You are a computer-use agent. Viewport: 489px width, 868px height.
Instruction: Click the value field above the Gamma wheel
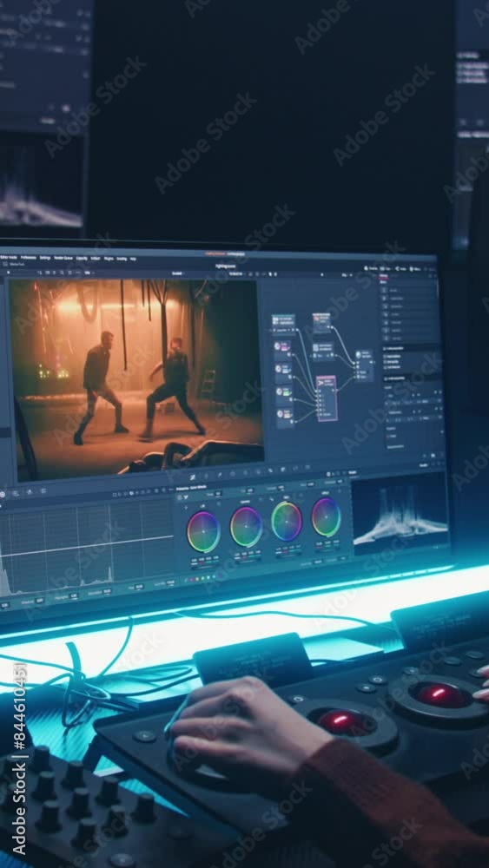250,490
